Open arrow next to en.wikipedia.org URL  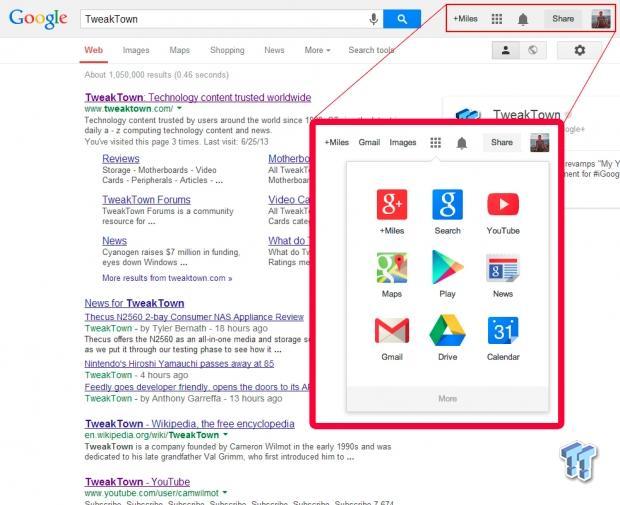225,435
